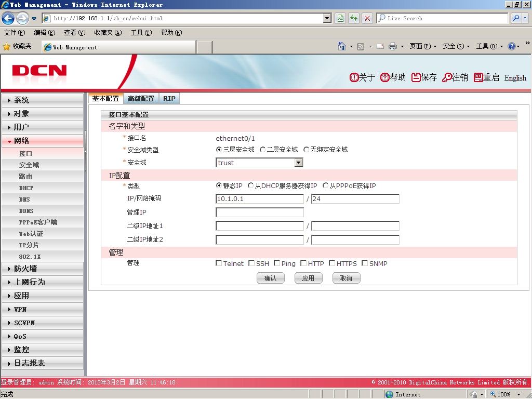Image resolution: width=532 pixels, height=399 pixels.
Task: Enable the SSH management checkbox
Action: click(251, 263)
